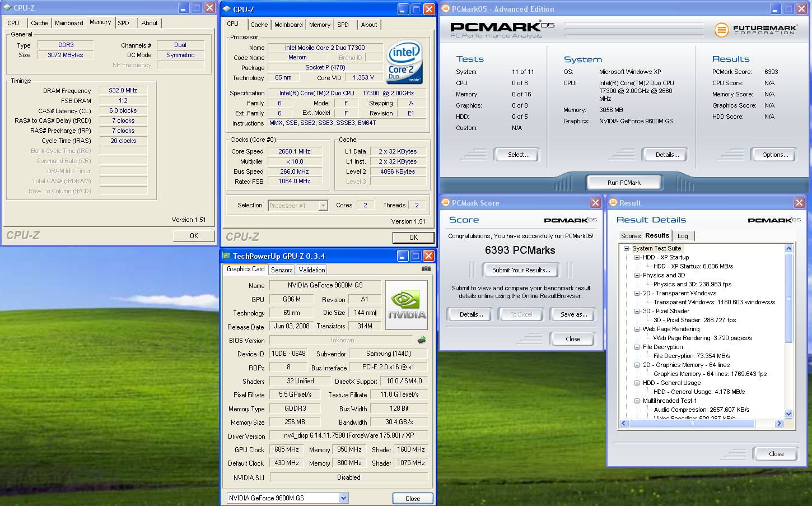Collapse the System Test Suite tree node

tap(626, 248)
